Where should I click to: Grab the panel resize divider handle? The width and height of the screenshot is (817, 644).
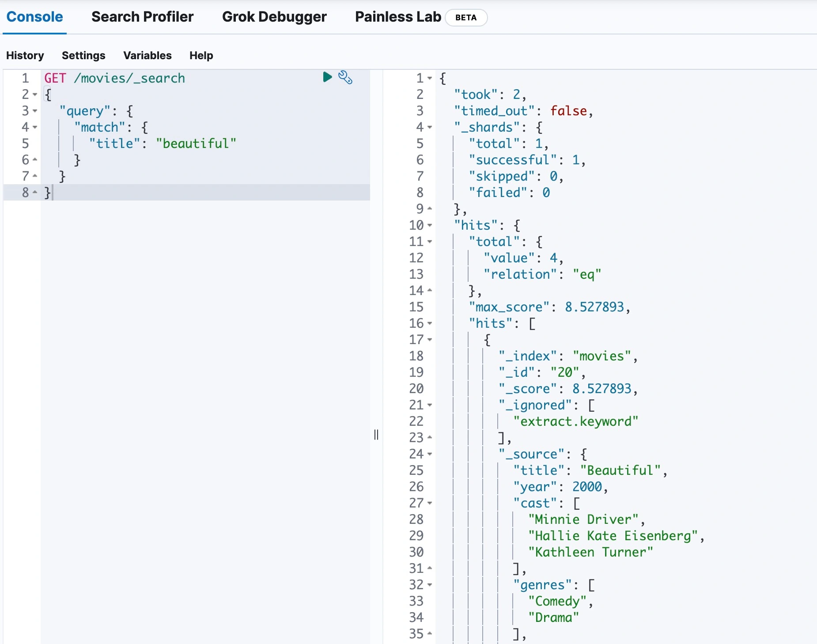point(376,435)
